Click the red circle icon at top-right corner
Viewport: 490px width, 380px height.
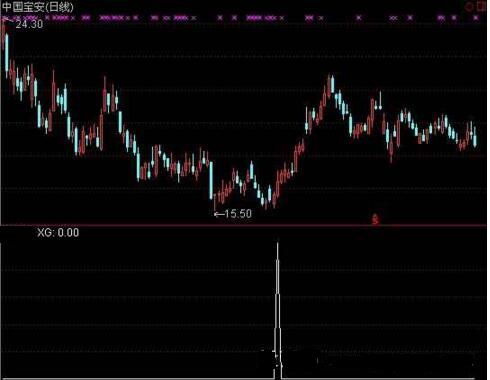(x=470, y=6)
